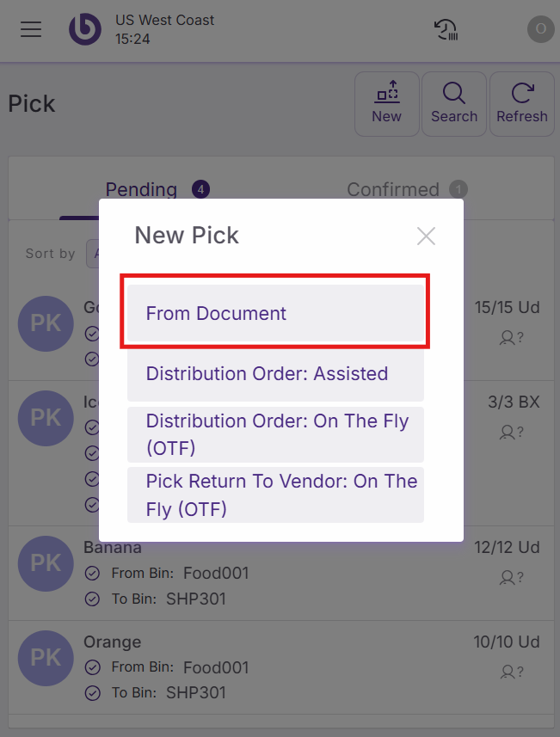Choose Distribution Order: On The Fly (OTF)
The height and width of the screenshot is (737, 560).
click(x=275, y=434)
